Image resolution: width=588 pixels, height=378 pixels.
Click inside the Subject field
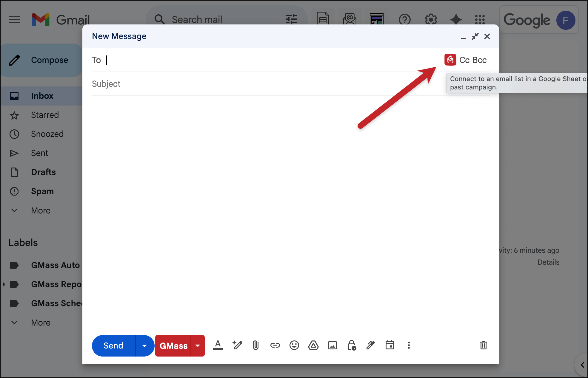pyautogui.click(x=209, y=84)
